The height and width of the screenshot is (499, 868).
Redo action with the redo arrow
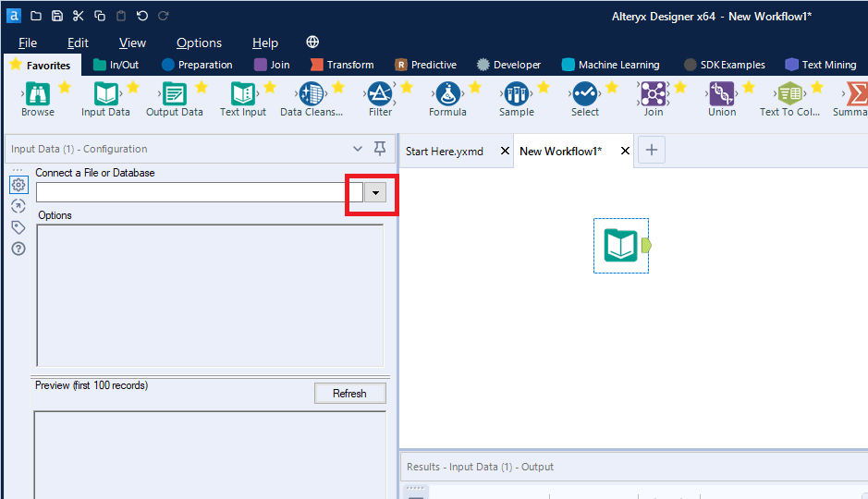coord(164,16)
